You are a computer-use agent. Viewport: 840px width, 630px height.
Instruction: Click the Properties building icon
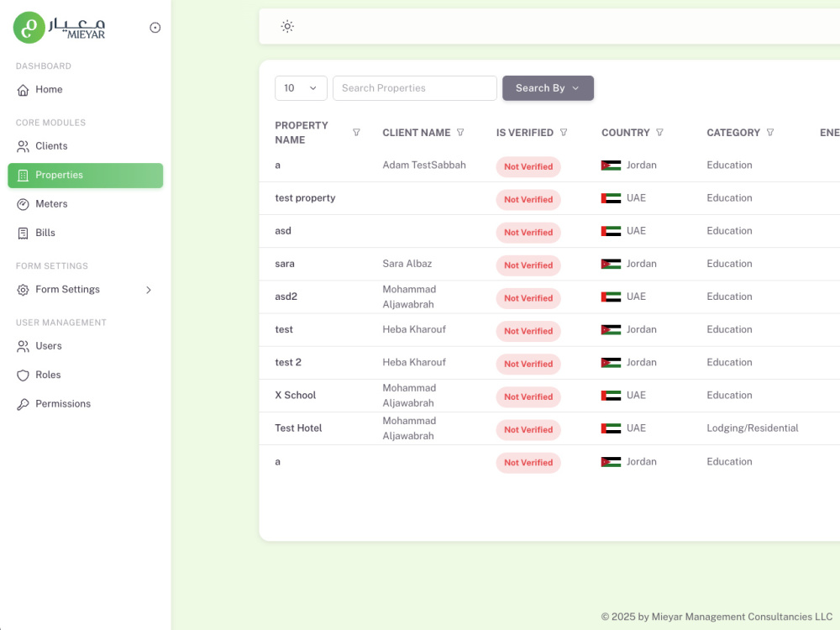point(23,176)
